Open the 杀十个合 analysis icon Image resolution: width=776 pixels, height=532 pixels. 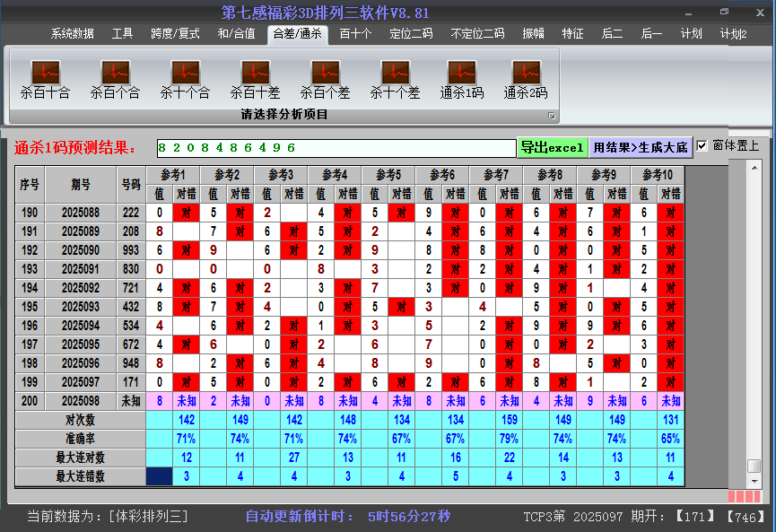click(185, 79)
